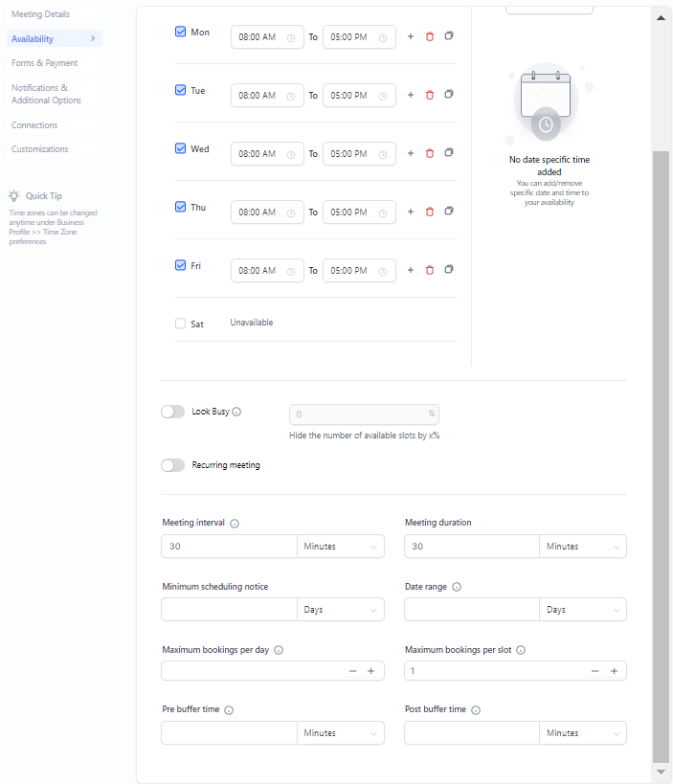The image size is (673, 784).
Task: Add a time slot for Friday
Action: tap(411, 270)
